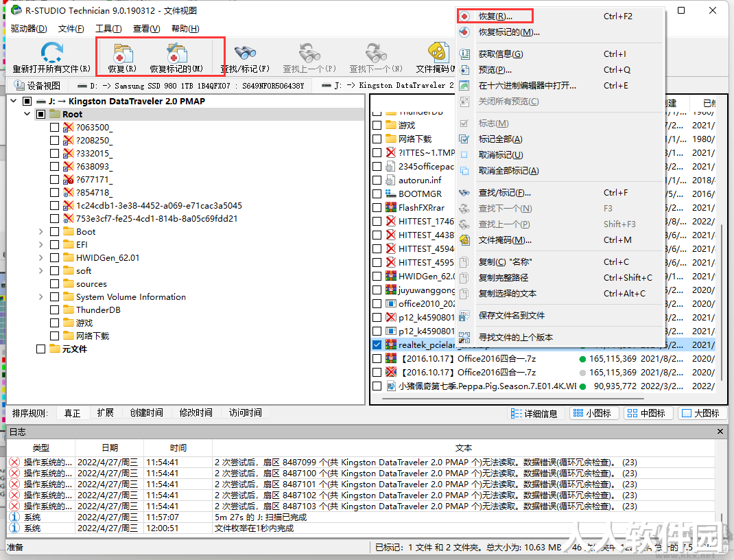Open the 工具(T) menu
Image resolution: width=734 pixels, height=560 pixels.
[108, 29]
